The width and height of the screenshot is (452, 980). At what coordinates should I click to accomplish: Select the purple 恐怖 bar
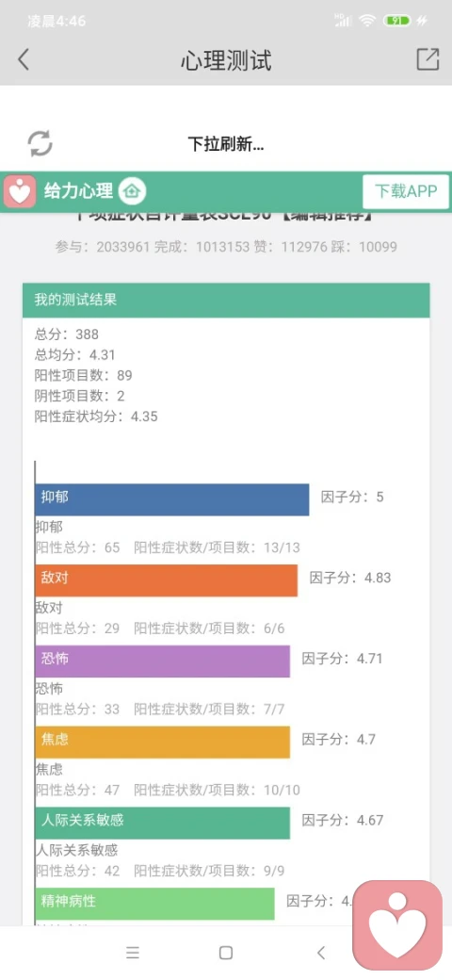tap(163, 661)
